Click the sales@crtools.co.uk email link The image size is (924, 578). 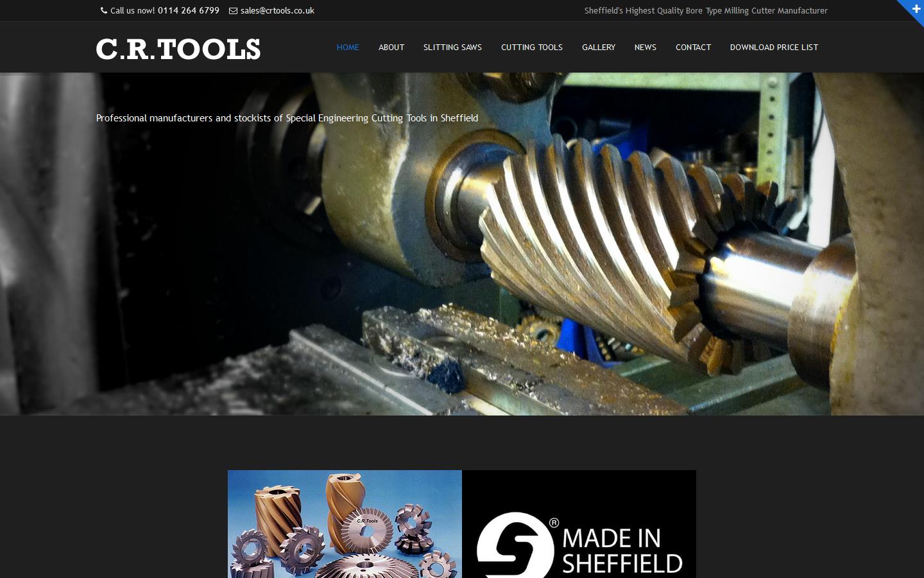coord(277,11)
